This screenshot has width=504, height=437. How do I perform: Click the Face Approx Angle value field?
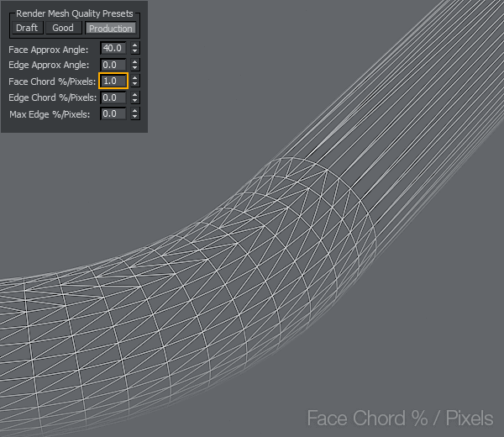(x=113, y=48)
